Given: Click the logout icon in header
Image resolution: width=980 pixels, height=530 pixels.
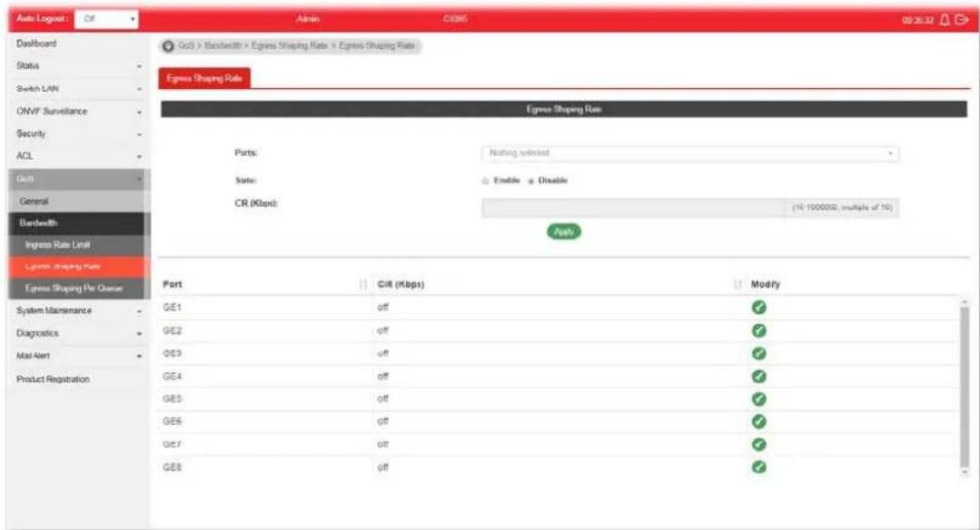Looking at the screenshot, I should pyautogui.click(x=962, y=20).
